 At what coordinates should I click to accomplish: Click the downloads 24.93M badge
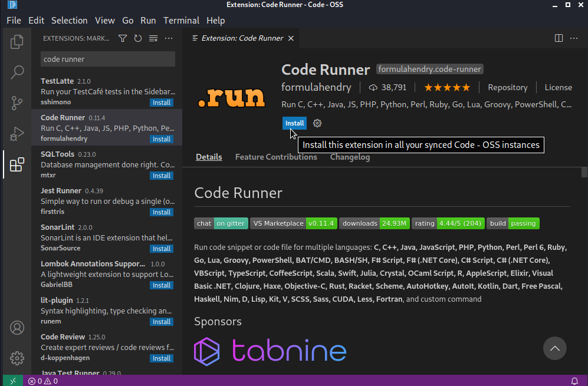[x=375, y=223]
